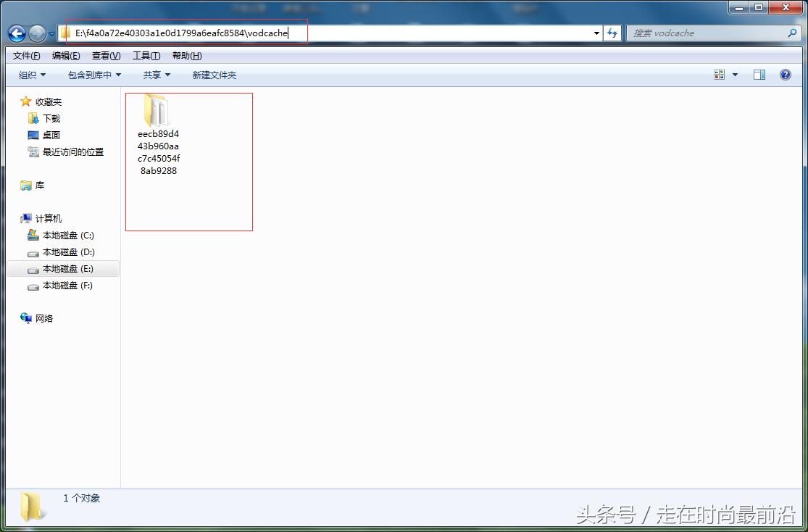Screen dimensions: 808x532
Task: Click the 新建文件夹 button
Action: (x=215, y=75)
